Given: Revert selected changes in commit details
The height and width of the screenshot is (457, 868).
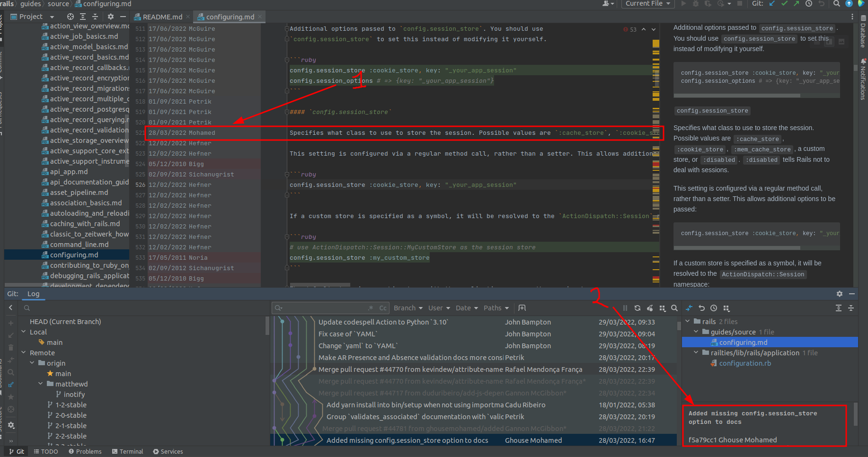Looking at the screenshot, I should [x=701, y=308].
